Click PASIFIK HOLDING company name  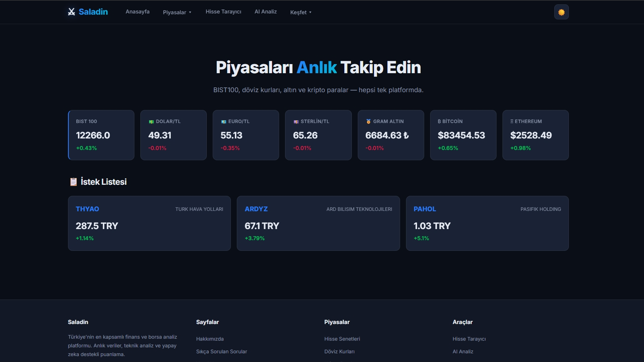541,209
